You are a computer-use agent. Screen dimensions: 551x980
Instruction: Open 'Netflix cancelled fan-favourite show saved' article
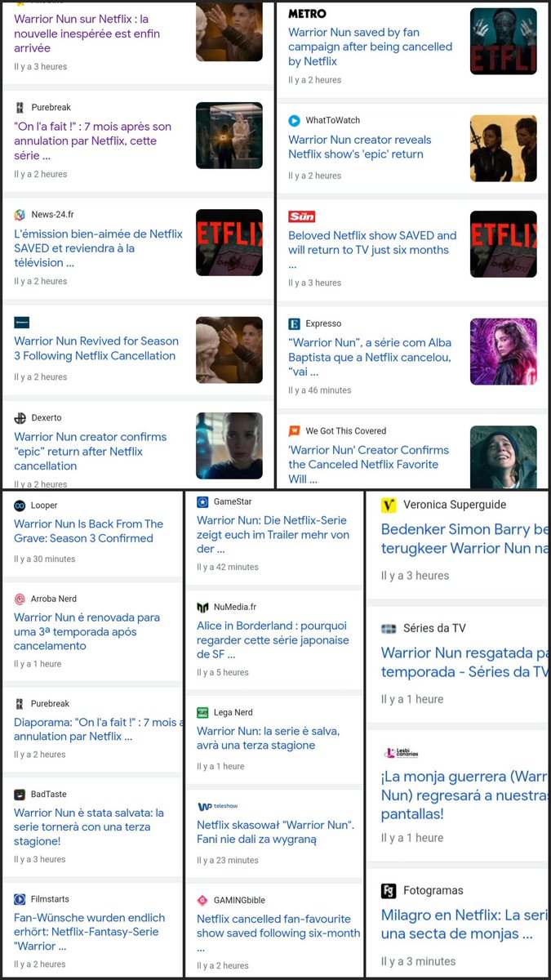(278, 933)
